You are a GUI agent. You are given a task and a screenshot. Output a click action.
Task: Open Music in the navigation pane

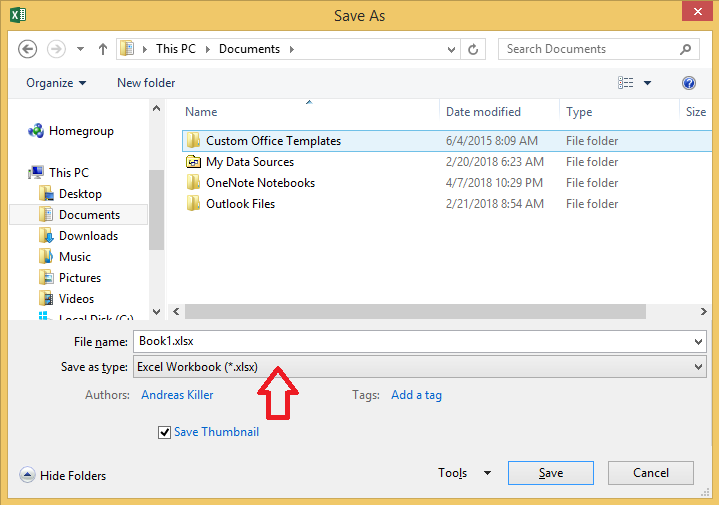click(x=75, y=257)
